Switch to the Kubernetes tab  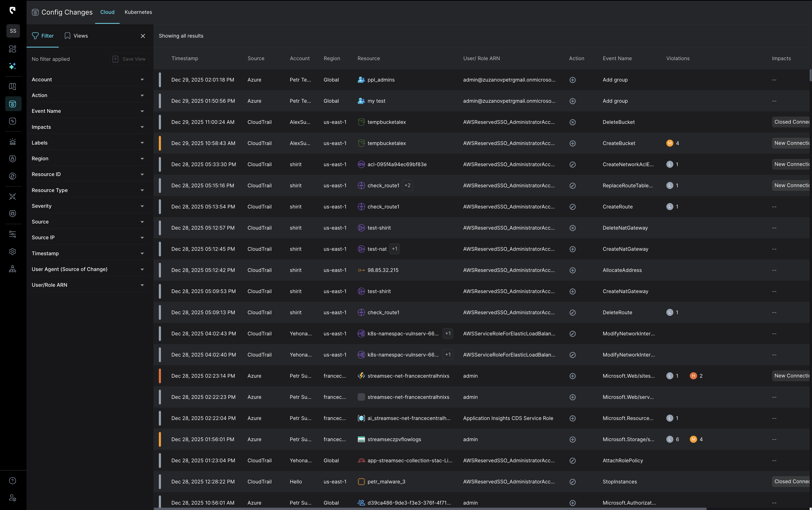click(138, 12)
